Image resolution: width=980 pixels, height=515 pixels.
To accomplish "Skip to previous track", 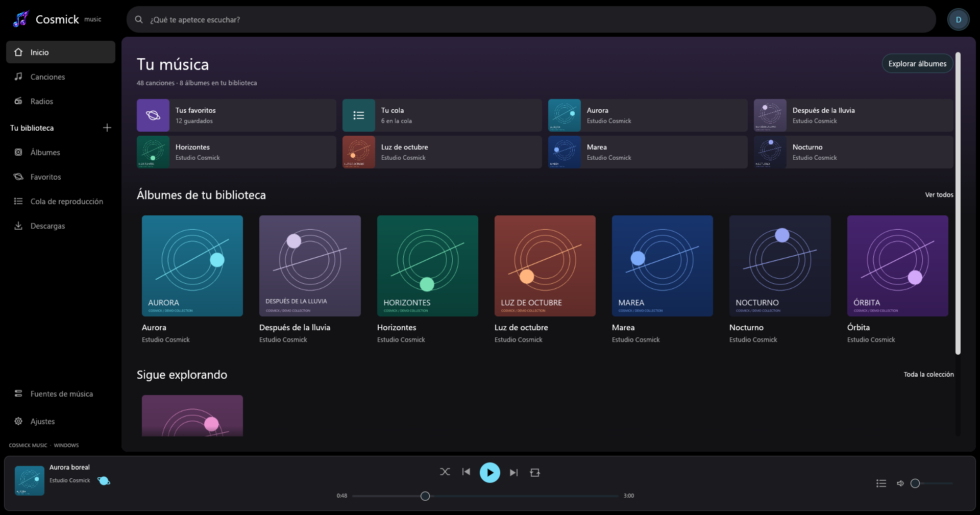I will click(466, 472).
